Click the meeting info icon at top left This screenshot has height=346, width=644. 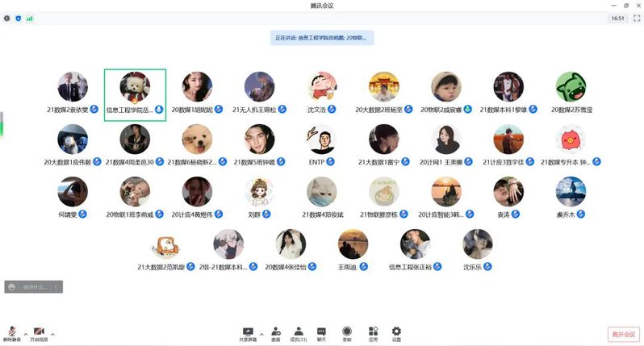[x=7, y=18]
